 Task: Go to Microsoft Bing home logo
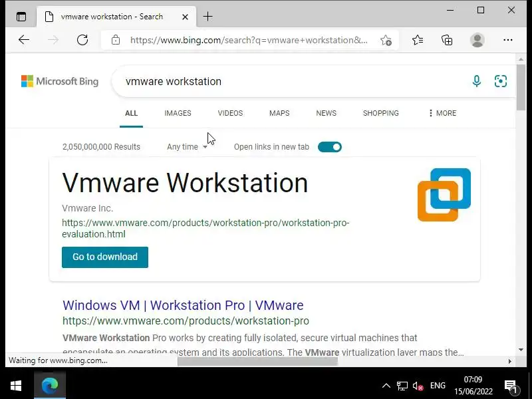[60, 81]
